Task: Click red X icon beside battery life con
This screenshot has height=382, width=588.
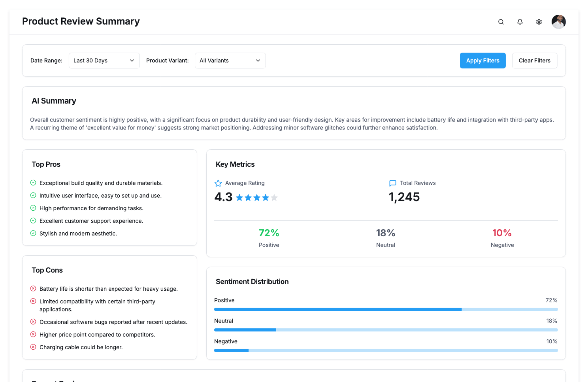Action: click(33, 288)
